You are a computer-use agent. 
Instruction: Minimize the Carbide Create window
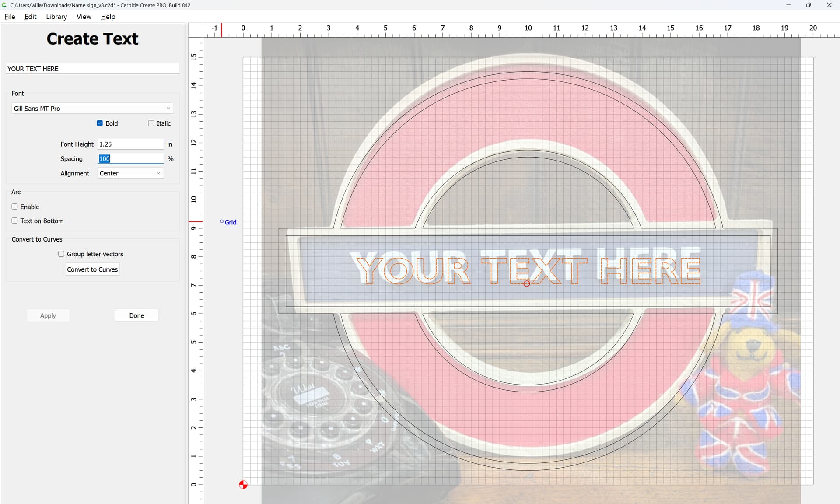coord(788,5)
